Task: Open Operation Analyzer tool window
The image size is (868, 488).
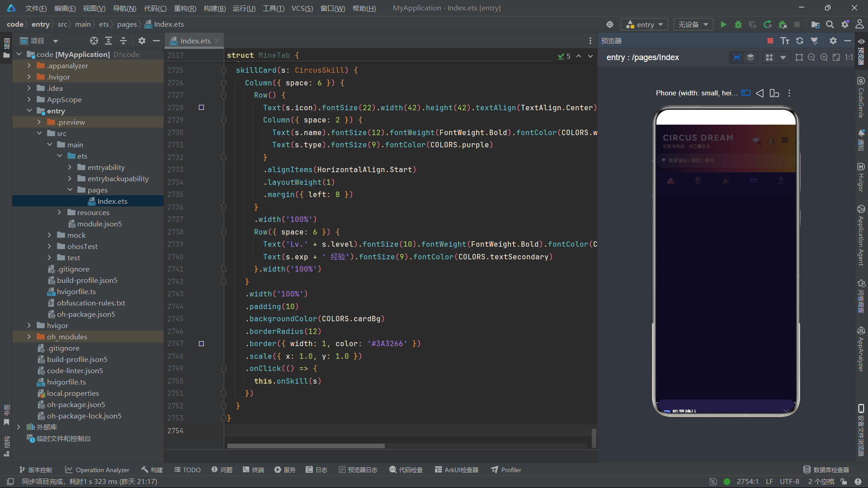Action: pos(97,470)
